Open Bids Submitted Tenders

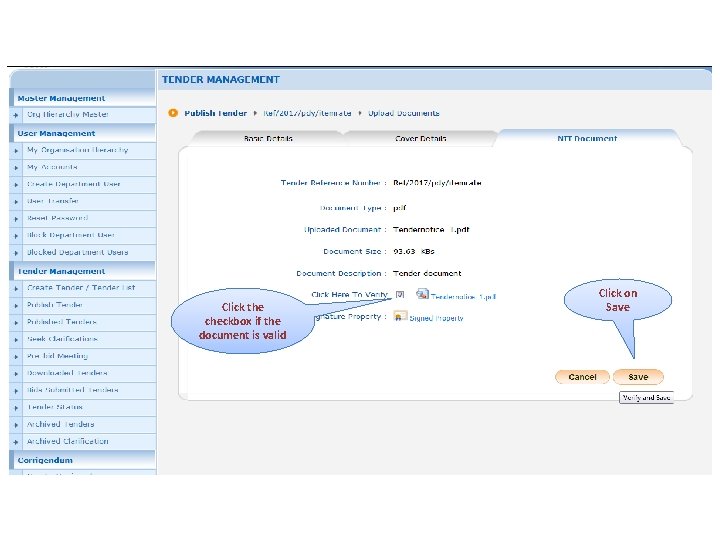[x=73, y=390]
